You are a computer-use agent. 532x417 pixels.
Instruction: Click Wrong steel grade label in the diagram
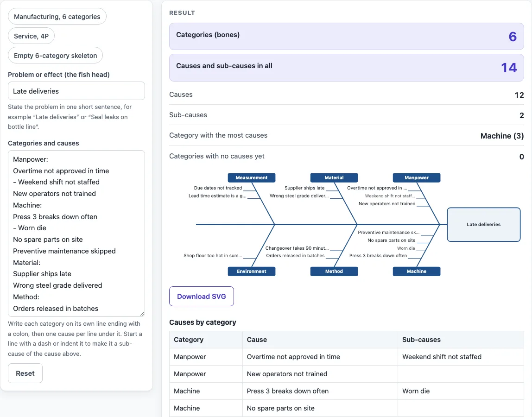(299, 196)
